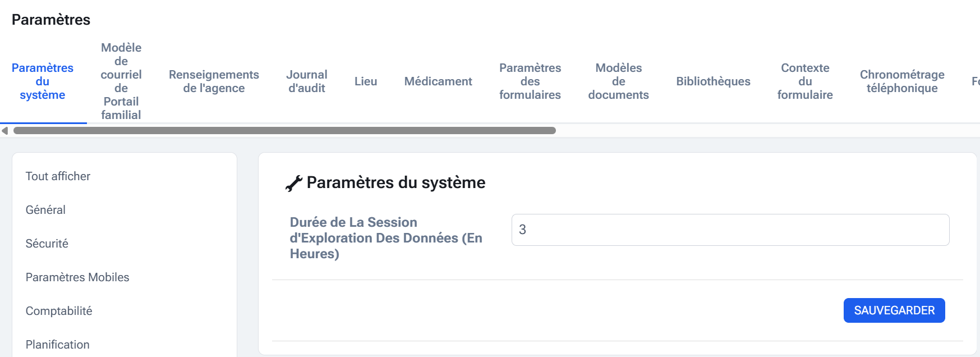Click the wrench icon beside Paramètres du système
980x357 pixels.
[293, 184]
